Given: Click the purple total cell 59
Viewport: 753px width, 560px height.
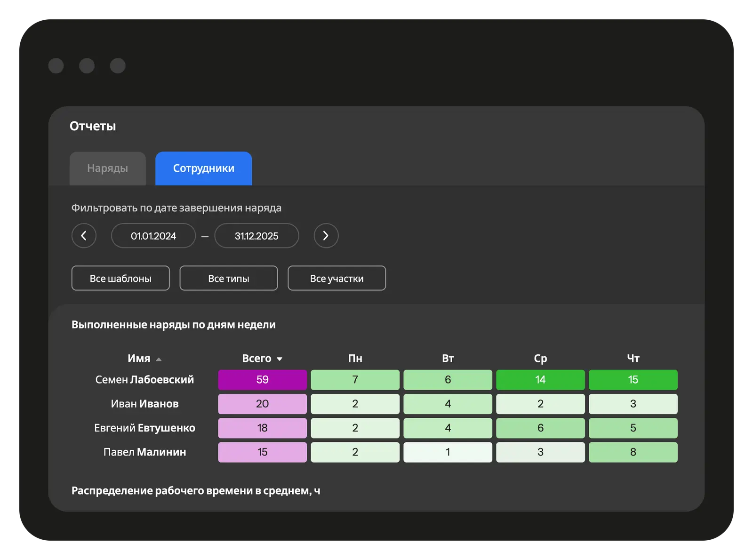Looking at the screenshot, I should tap(262, 380).
